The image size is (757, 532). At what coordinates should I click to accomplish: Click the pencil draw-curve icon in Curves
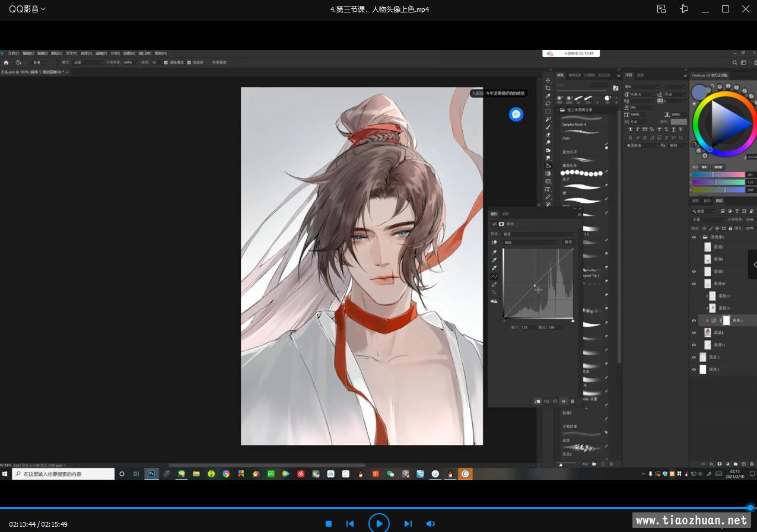pyautogui.click(x=494, y=284)
